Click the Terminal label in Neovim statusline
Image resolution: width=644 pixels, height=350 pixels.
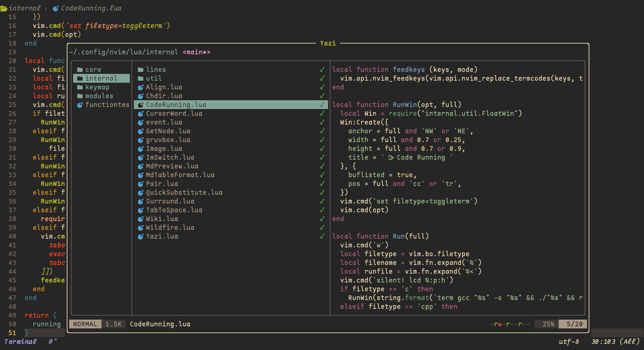[x=20, y=342]
